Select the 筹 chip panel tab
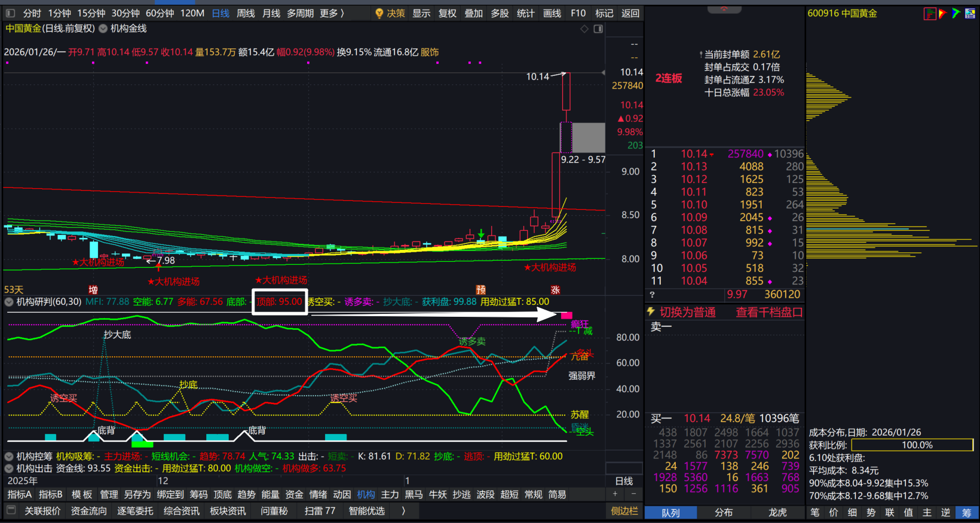The image size is (980, 523). pyautogui.click(x=967, y=513)
